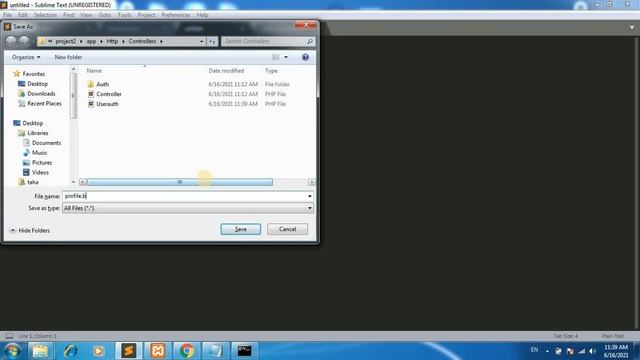Click the horizontal scrollbar thumb in file list
This screenshot has width=640, height=360.
click(x=180, y=182)
